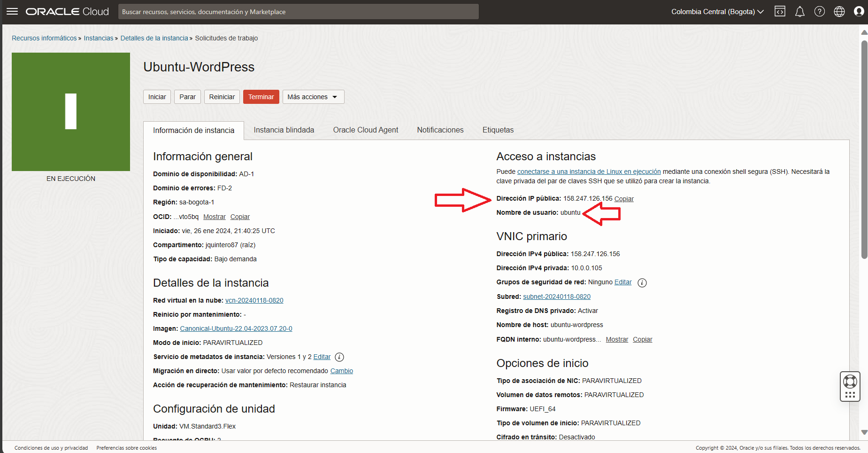Click Copiar next to OCID
Viewport: 868px width, 453px height.
pyautogui.click(x=240, y=217)
